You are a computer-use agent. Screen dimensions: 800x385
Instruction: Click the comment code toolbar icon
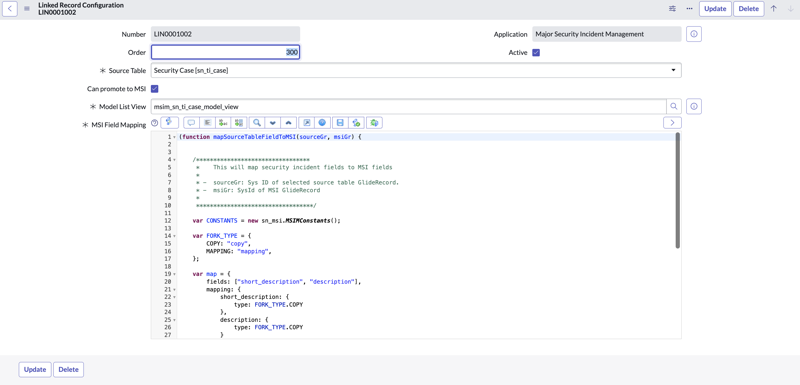(x=192, y=122)
